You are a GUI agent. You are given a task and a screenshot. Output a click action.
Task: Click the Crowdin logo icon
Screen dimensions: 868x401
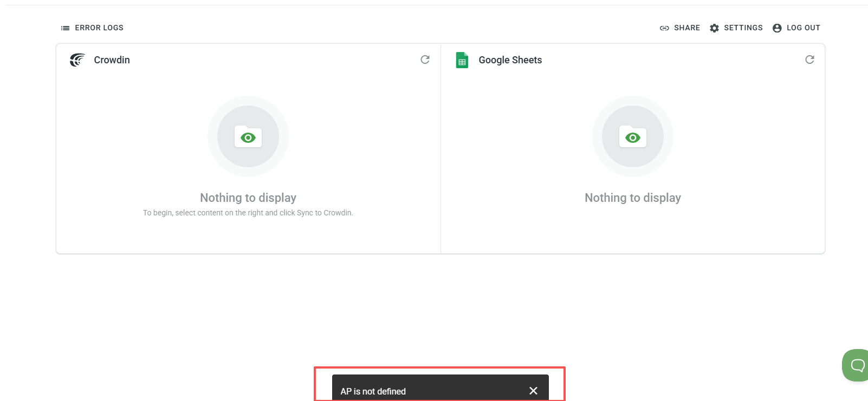(77, 60)
